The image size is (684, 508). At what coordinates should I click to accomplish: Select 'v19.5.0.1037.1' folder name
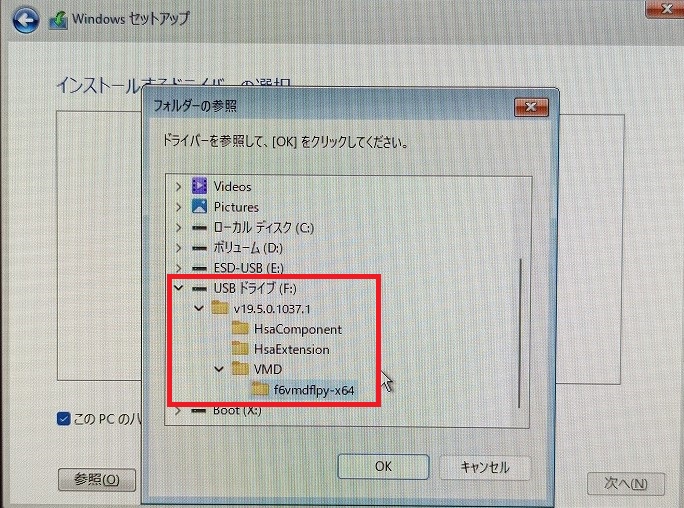pos(272,309)
